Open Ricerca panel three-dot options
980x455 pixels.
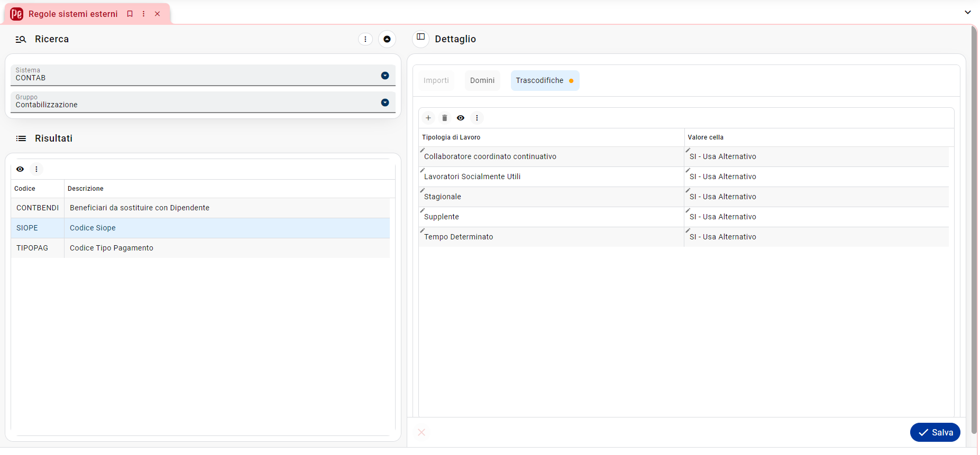pyautogui.click(x=365, y=39)
